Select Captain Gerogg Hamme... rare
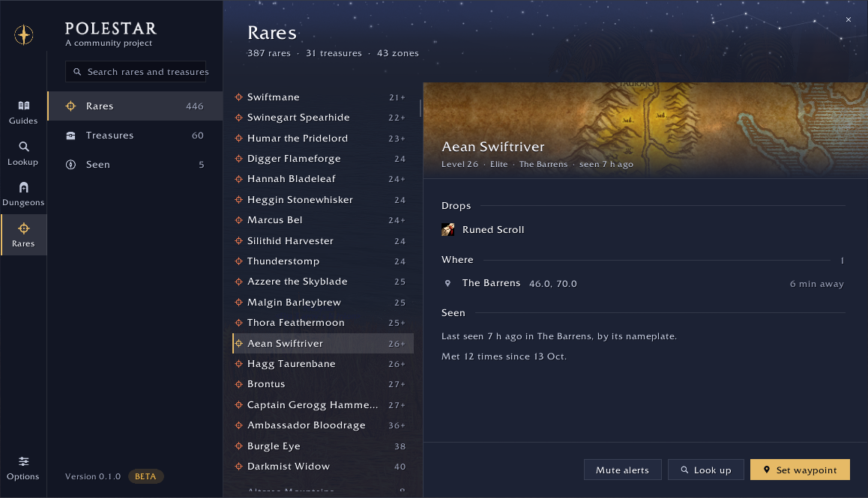The height and width of the screenshot is (498, 868). tap(323, 404)
